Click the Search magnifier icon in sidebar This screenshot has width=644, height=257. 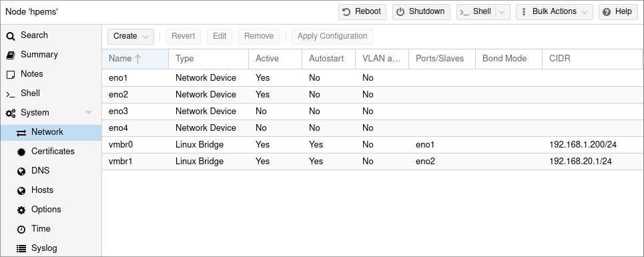tap(10, 36)
